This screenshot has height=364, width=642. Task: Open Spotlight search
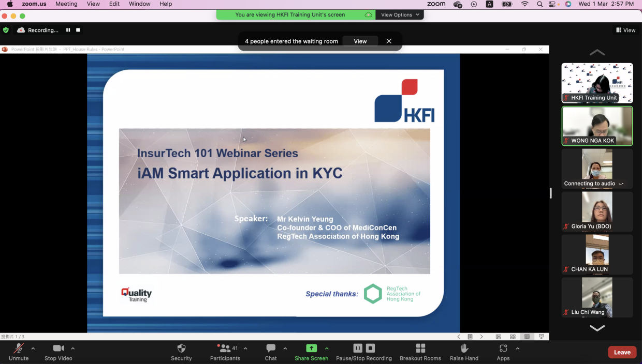point(540,4)
